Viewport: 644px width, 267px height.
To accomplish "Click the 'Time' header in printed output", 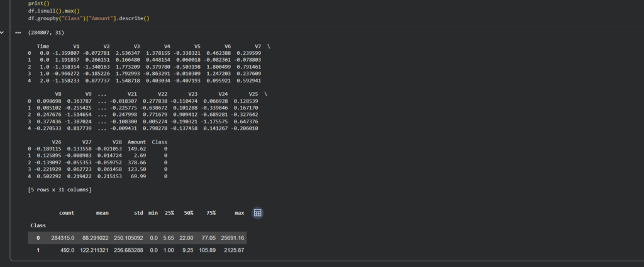I will (43, 46).
